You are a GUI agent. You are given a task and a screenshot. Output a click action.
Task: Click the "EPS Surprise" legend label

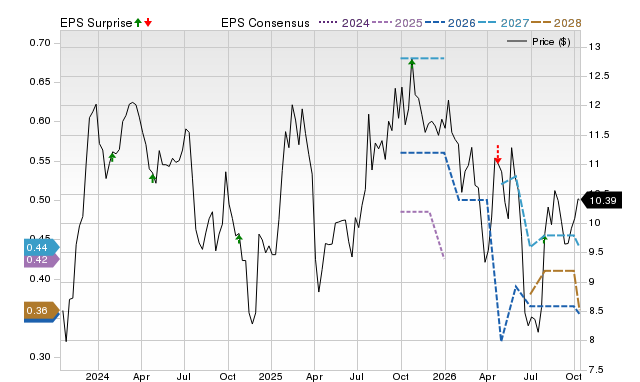pyautogui.click(x=96, y=23)
